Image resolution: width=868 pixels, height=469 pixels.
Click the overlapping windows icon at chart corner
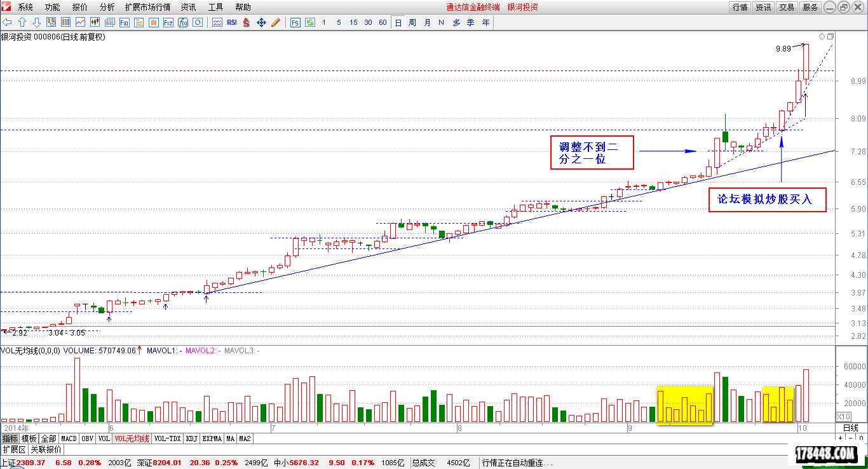coord(831,36)
